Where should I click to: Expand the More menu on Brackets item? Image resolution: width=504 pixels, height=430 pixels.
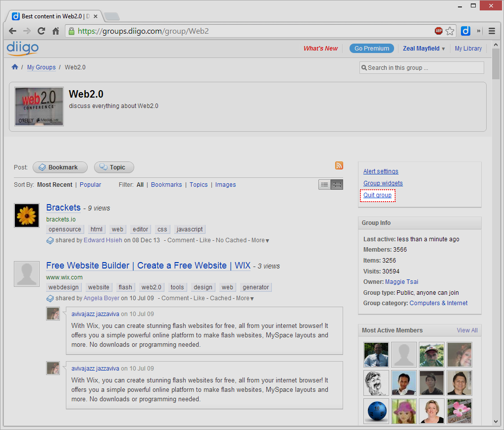[x=260, y=240]
